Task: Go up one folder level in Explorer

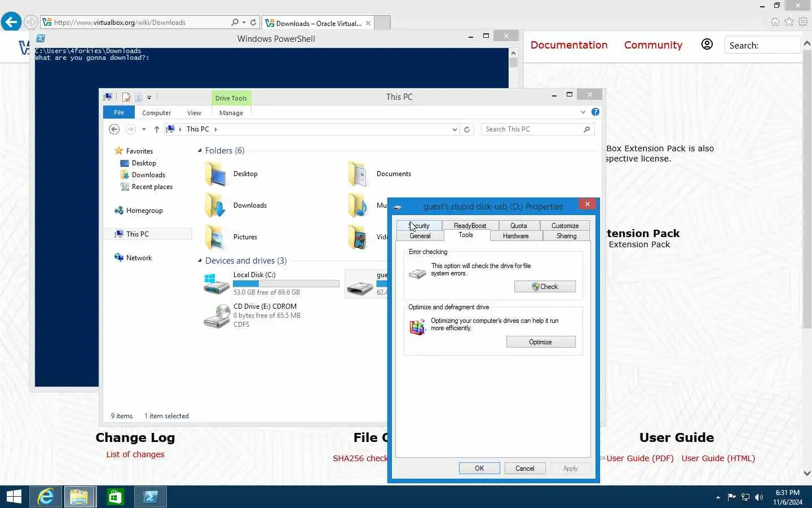Action: pos(157,129)
